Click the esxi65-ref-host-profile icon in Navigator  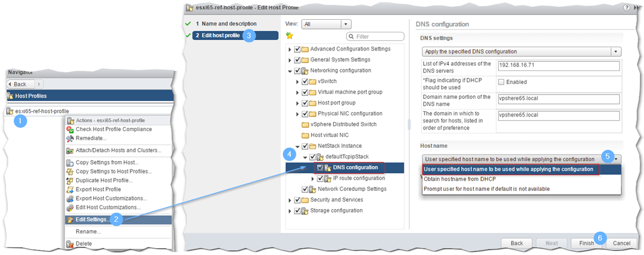pos(10,111)
